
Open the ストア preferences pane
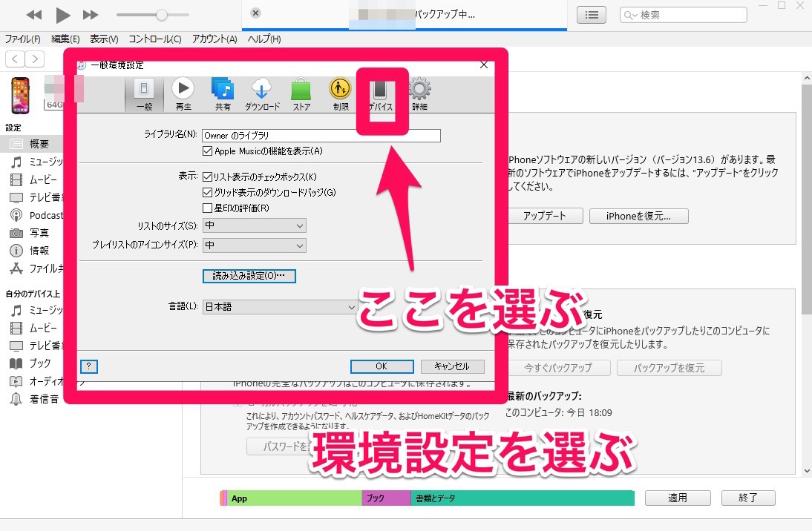pyautogui.click(x=300, y=92)
